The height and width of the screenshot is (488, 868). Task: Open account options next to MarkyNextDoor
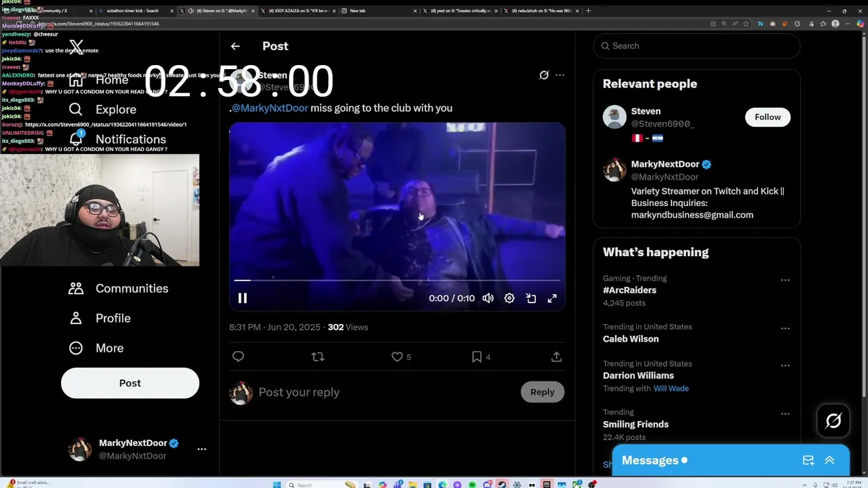tap(201, 449)
